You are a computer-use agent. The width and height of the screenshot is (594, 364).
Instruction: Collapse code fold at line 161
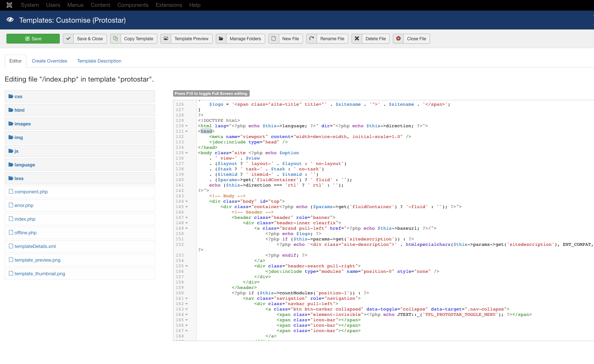click(x=187, y=299)
